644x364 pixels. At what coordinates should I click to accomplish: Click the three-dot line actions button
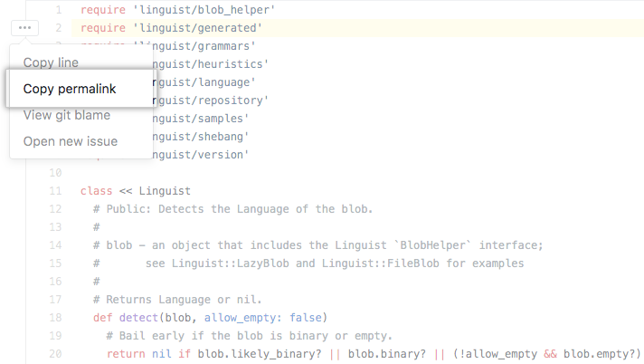tap(24, 28)
